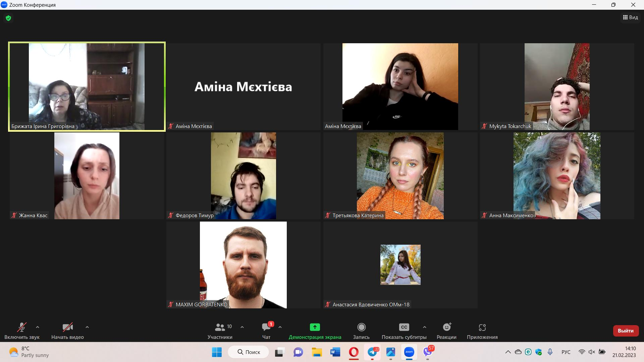Click the Zoom icon in taskbar
This screenshot has width=644, height=362.
(409, 352)
